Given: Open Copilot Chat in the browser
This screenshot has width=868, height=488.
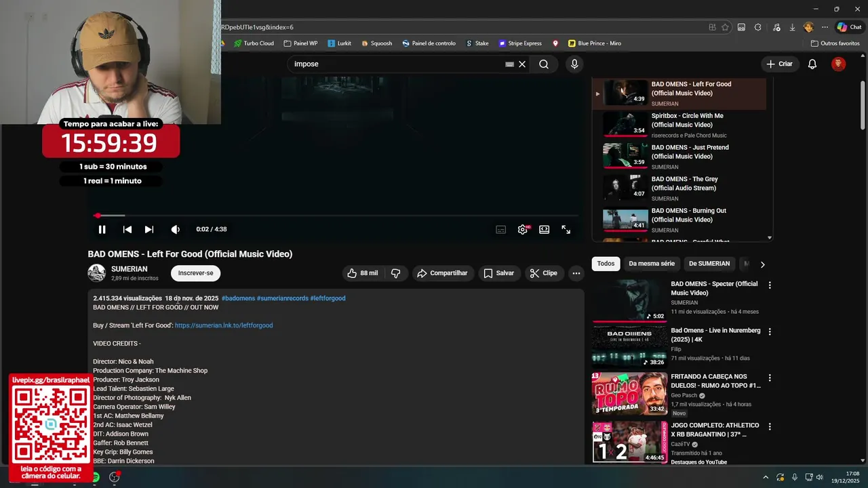Looking at the screenshot, I should [x=849, y=27].
